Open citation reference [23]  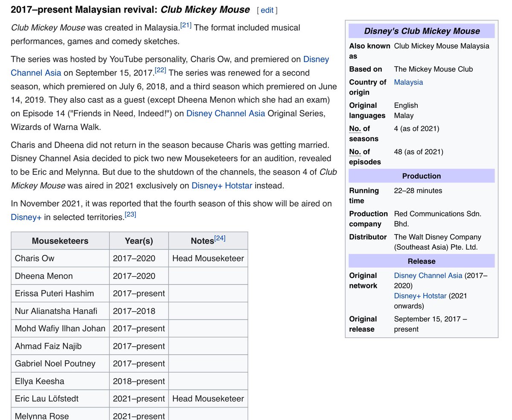coord(130,214)
